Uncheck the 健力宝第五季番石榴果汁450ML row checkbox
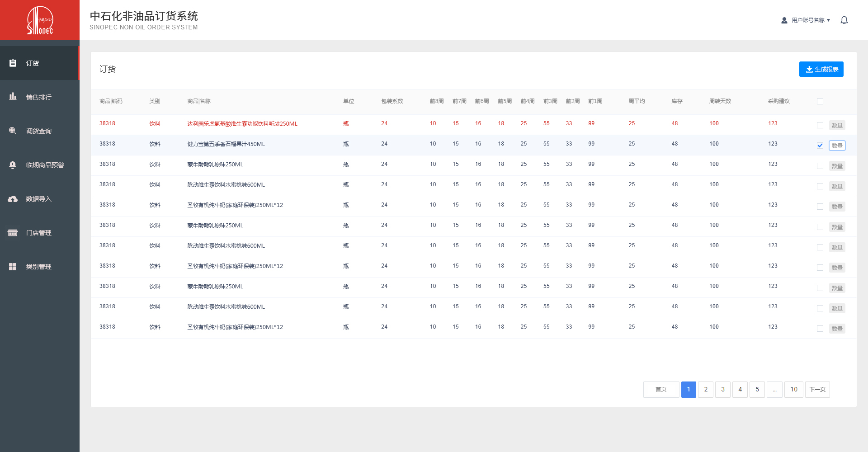 820,146
